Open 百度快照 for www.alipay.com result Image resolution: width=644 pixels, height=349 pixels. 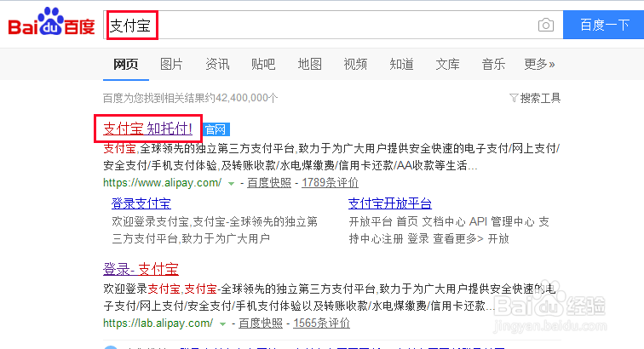(x=269, y=183)
